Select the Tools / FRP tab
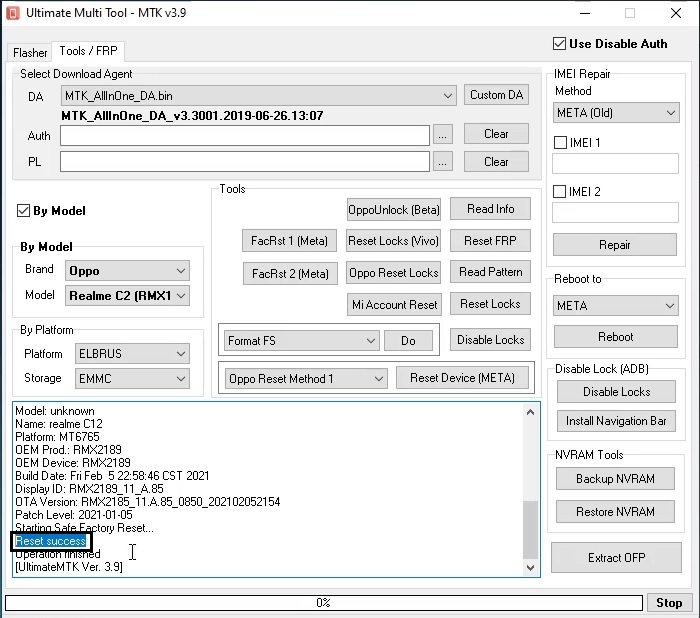Image resolution: width=700 pixels, height=618 pixels. 88,51
